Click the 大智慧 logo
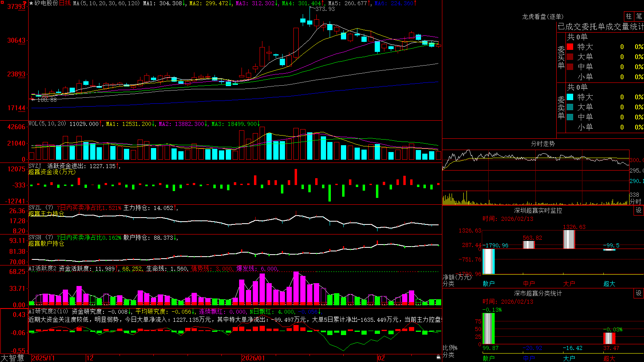 click(x=12, y=358)
